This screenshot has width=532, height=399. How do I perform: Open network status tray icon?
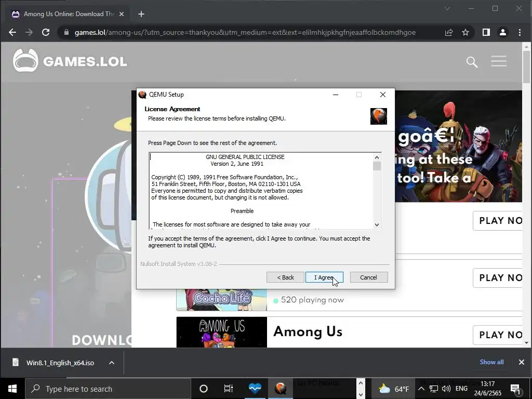click(434, 389)
